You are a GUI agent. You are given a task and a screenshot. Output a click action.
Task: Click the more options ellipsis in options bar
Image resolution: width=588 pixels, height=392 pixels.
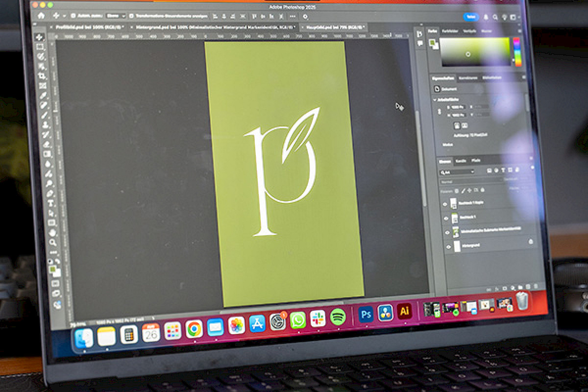click(293, 16)
